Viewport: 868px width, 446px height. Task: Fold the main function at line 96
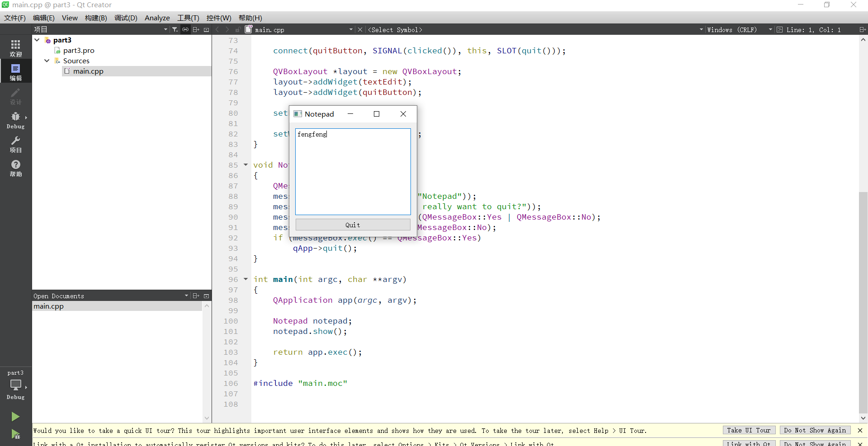[246, 279]
